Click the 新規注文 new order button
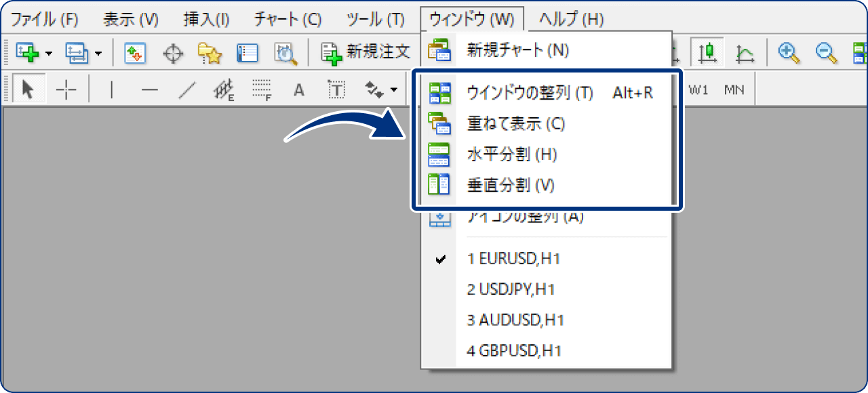 pyautogui.click(x=366, y=52)
